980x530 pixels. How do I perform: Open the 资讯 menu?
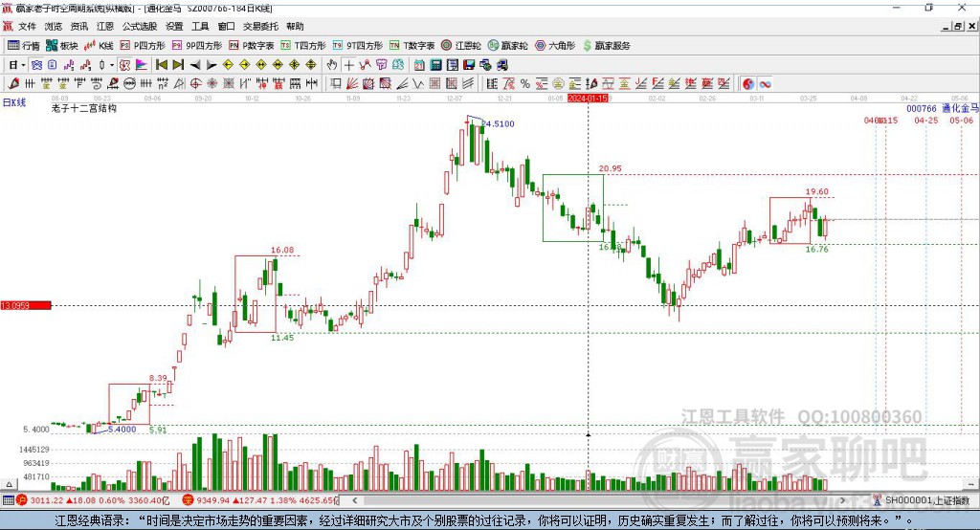tap(79, 26)
